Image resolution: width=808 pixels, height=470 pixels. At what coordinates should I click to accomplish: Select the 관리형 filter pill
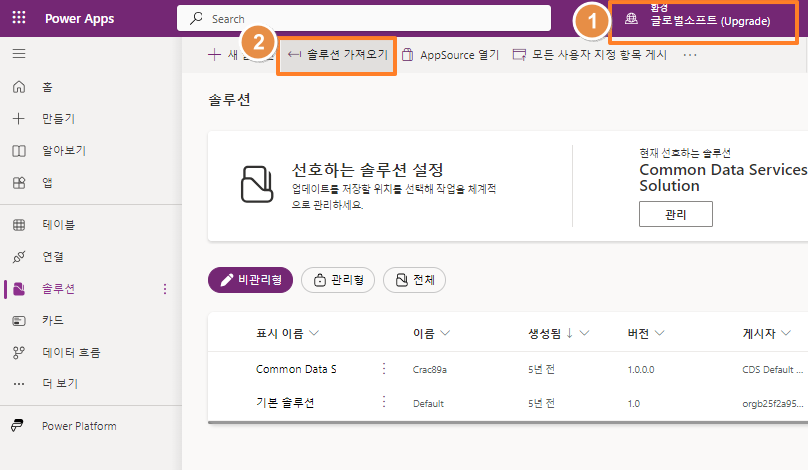coord(338,280)
